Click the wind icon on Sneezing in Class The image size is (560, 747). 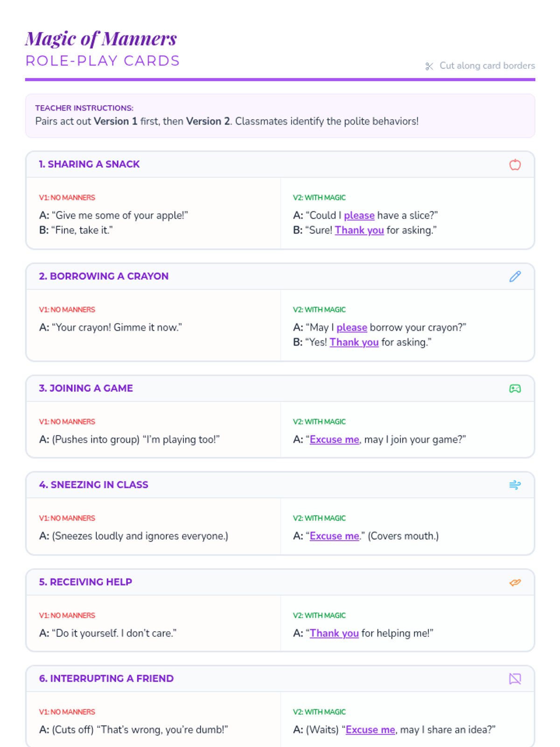click(515, 485)
